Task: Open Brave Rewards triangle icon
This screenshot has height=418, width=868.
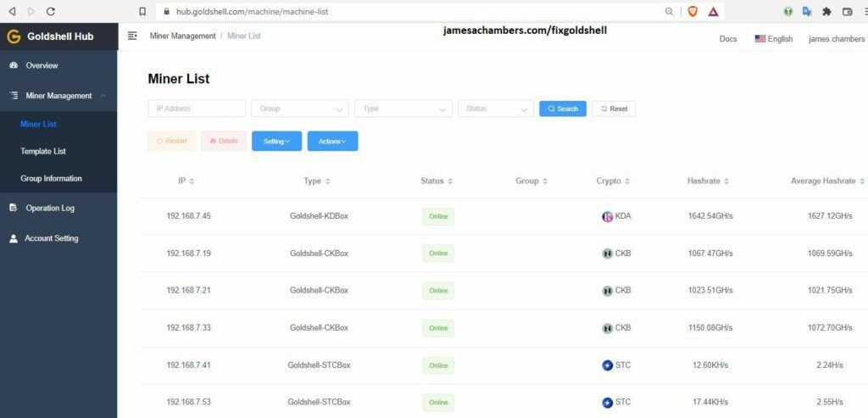Action: 713,11
